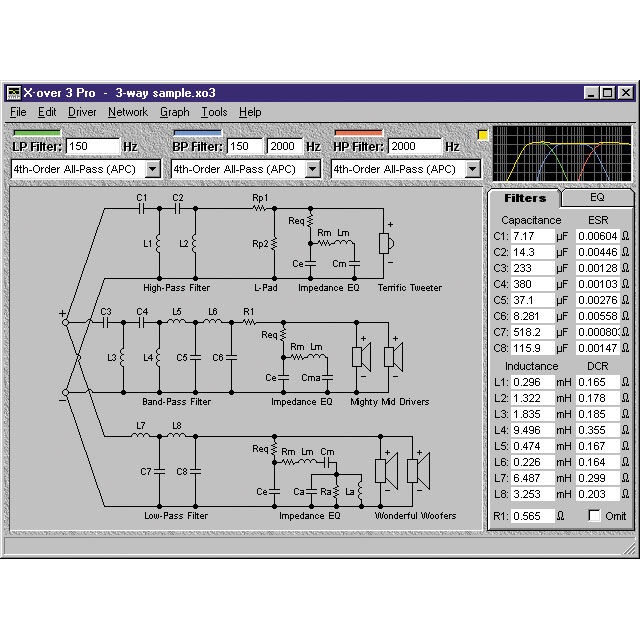The height and width of the screenshot is (641, 641).
Task: Click the C1 capacitance value field
Action: click(x=533, y=236)
